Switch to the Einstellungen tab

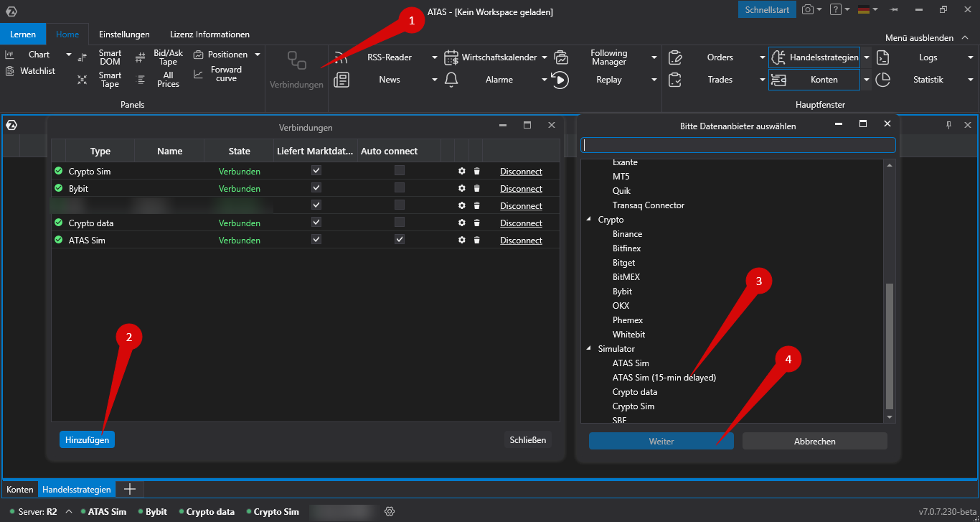(x=124, y=34)
